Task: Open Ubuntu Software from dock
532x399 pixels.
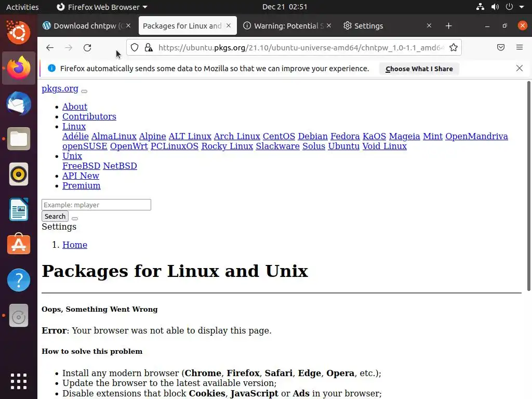Action: [19, 244]
